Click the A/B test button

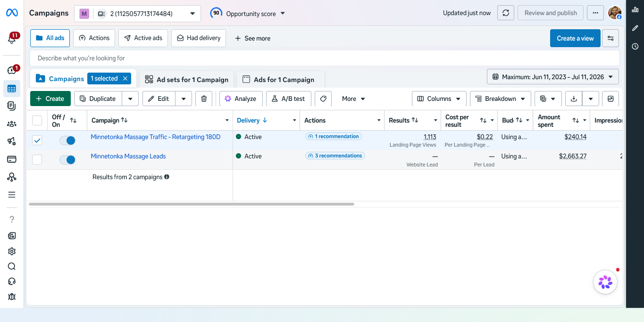pyautogui.click(x=288, y=99)
